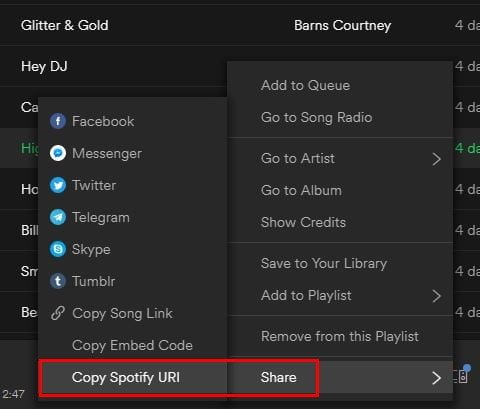480x409 pixels.
Task: Expand the Add to Playlist submenu arrow
Action: [x=436, y=296]
